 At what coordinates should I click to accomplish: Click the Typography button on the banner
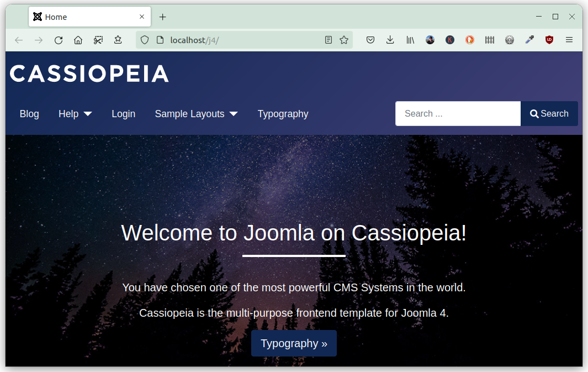(x=294, y=343)
